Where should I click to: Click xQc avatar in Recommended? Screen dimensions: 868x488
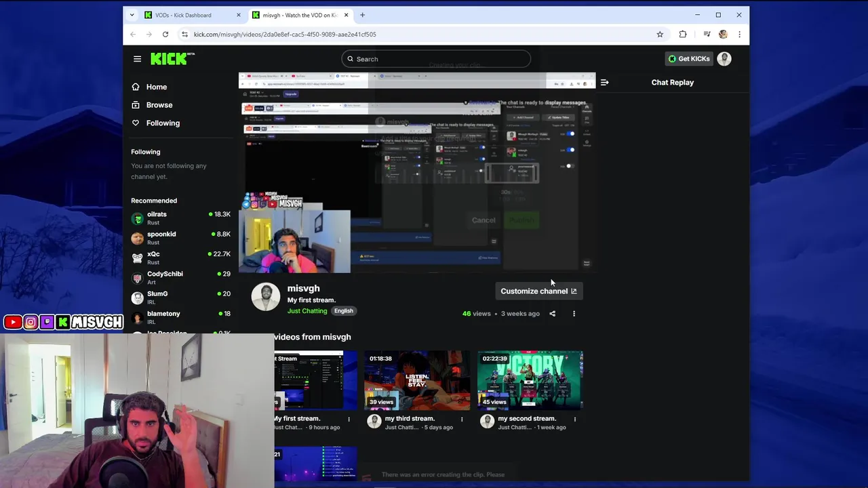[138, 258]
